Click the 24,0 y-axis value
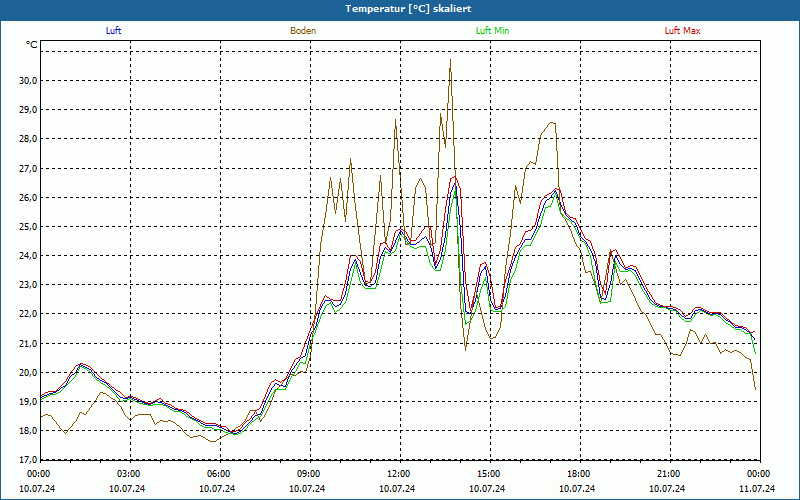The width and height of the screenshot is (800, 500). point(28,256)
